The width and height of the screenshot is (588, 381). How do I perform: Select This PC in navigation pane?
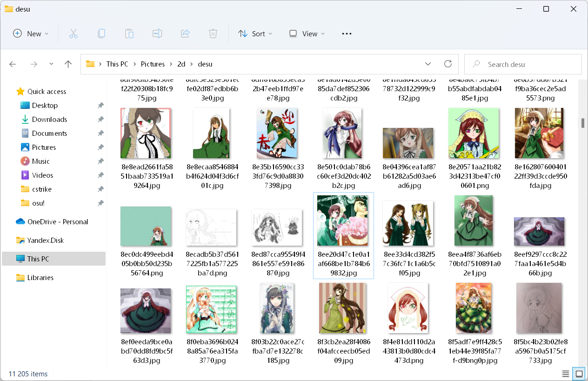tap(54, 259)
